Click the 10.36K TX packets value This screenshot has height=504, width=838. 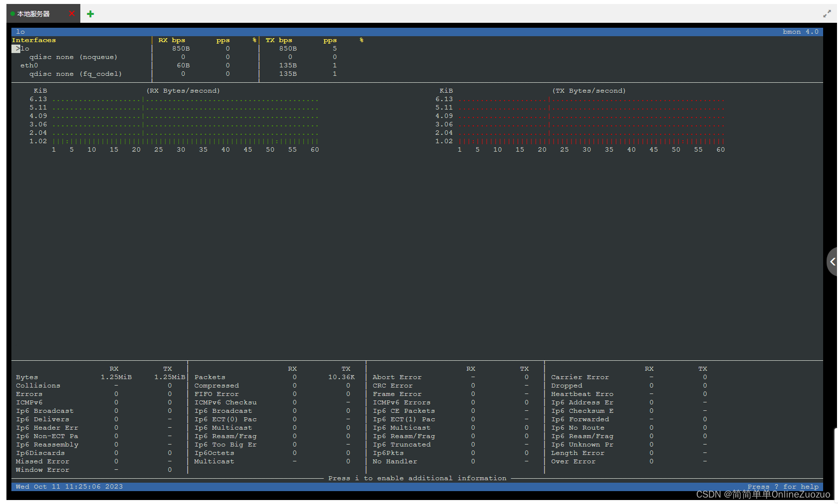click(341, 377)
